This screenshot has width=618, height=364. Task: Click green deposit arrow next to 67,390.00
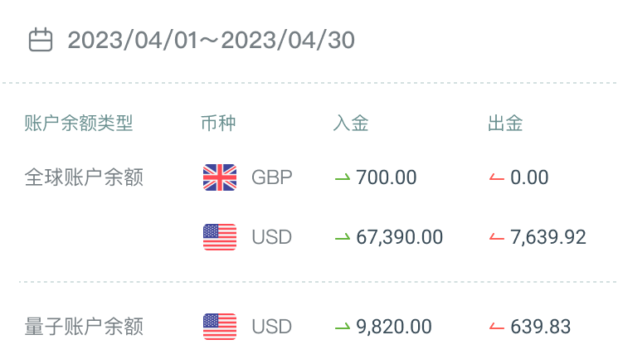342,237
